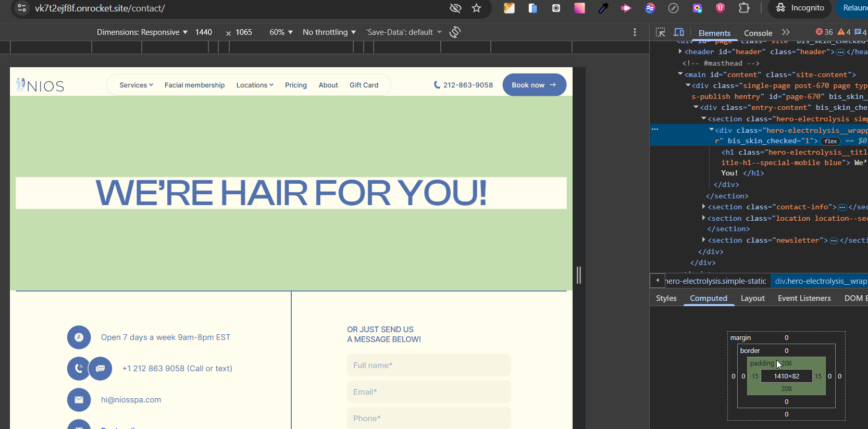Expand the Services menu on site
Viewport: 868px width, 429px height.
tap(136, 85)
